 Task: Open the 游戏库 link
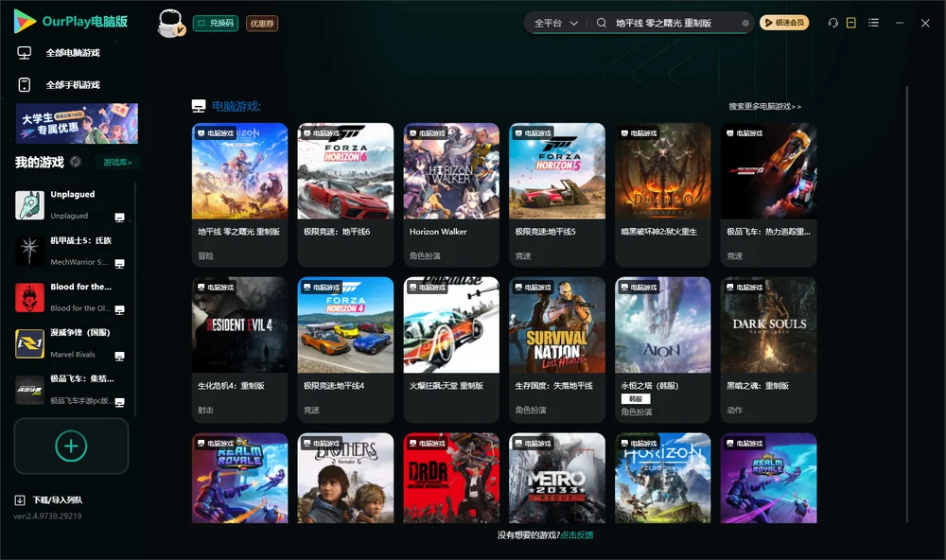pyautogui.click(x=117, y=163)
